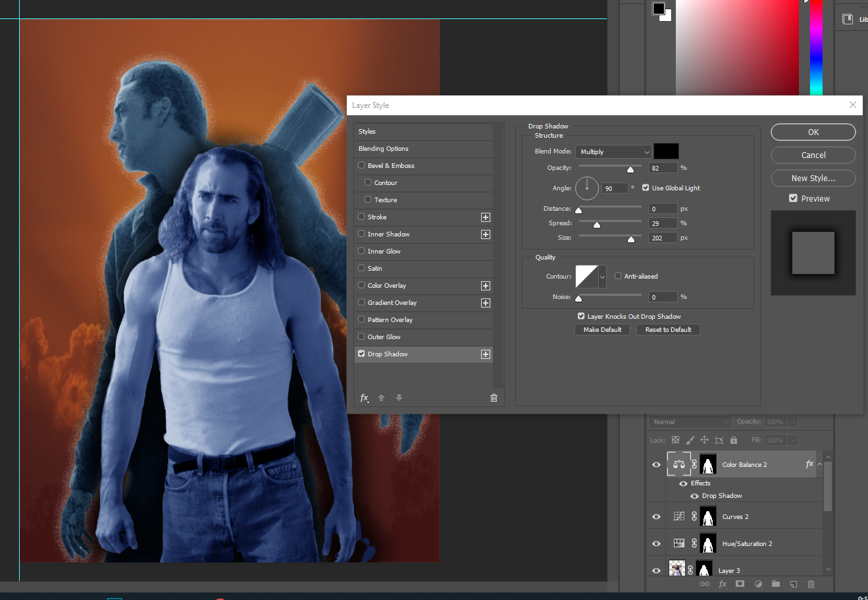868x600 pixels.
Task: Toggle Layer Knocks Out Drop Shadow checkbox
Action: [581, 316]
